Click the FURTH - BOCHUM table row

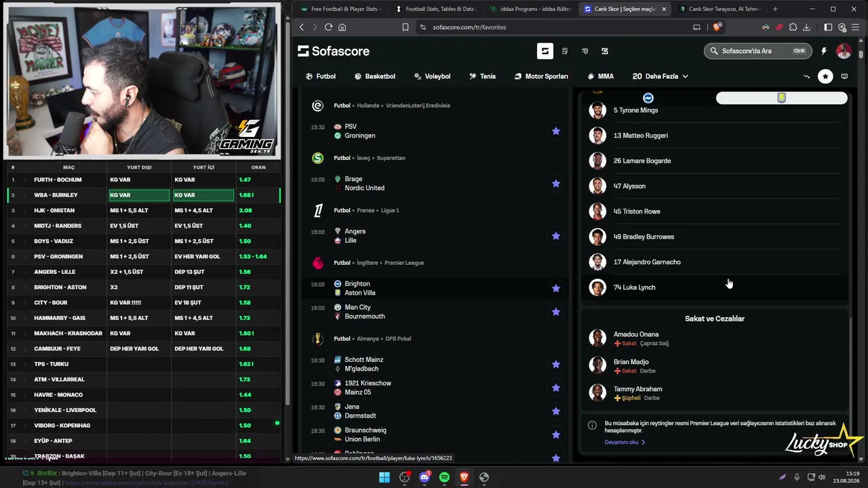(142, 180)
